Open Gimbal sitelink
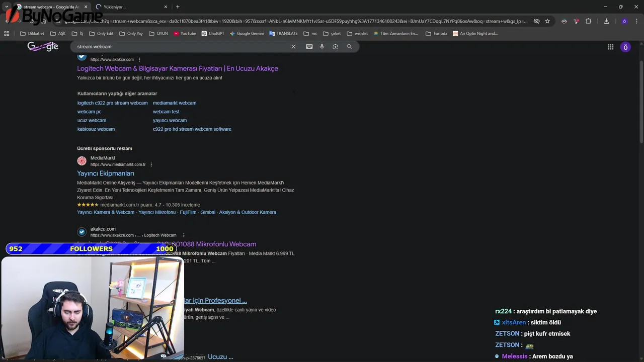Screen dimensions: 644x362 (208, 212)
